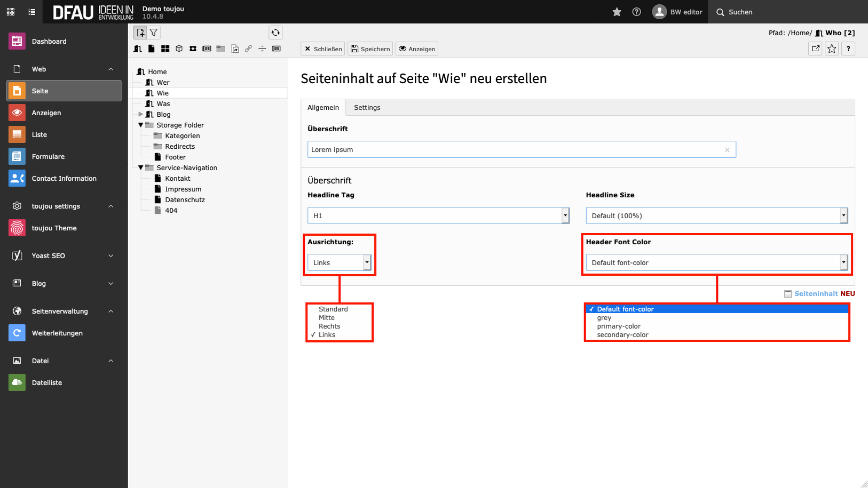
Task: Click the Speichern button
Action: [370, 49]
